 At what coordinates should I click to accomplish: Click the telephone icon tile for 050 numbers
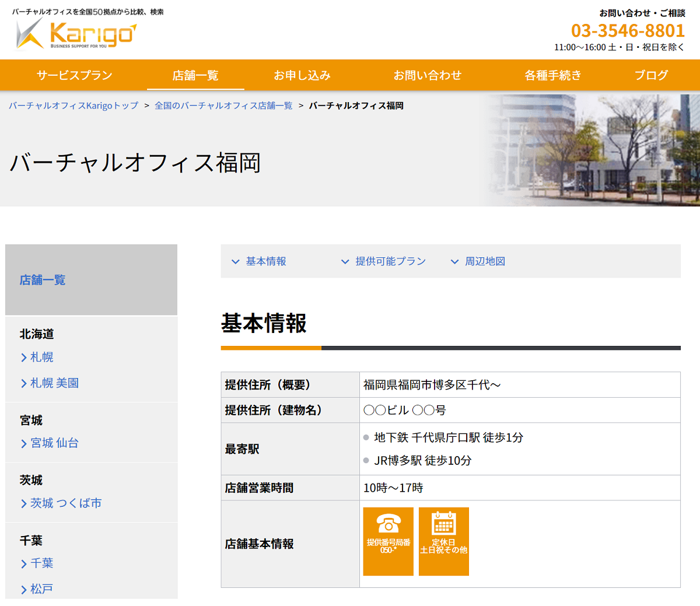click(x=388, y=541)
